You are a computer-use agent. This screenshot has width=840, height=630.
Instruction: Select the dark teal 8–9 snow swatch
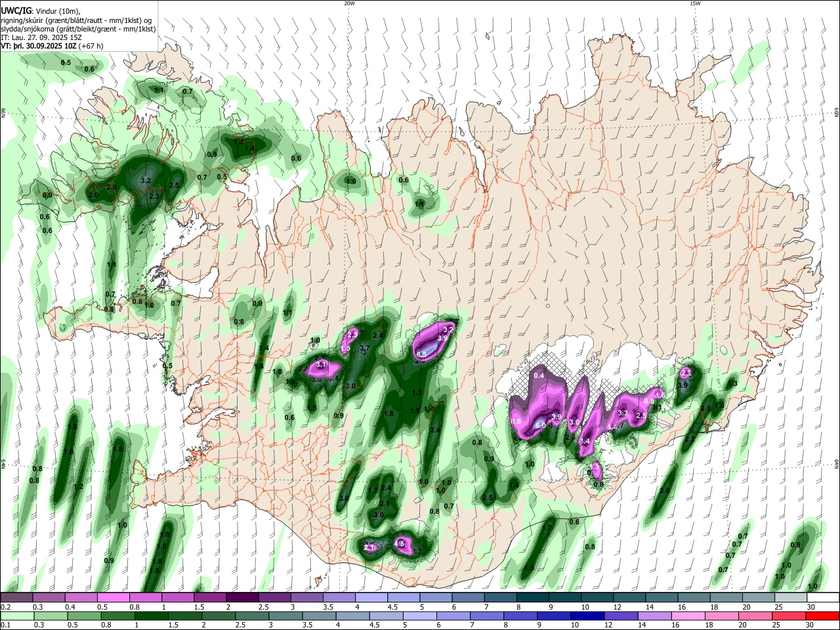point(532,597)
